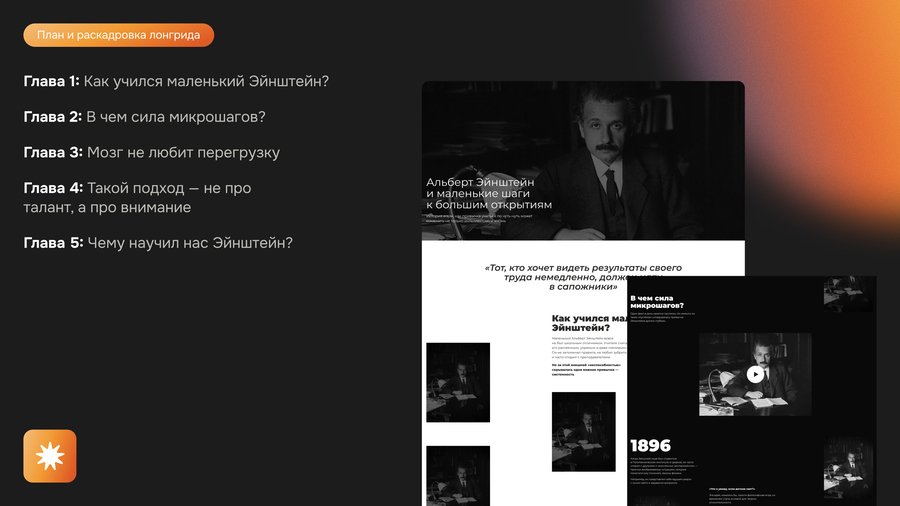Click the quote 'Тот, кто хочет видеть результаты'
Viewport: 900px width, 506px height.
tap(583, 277)
